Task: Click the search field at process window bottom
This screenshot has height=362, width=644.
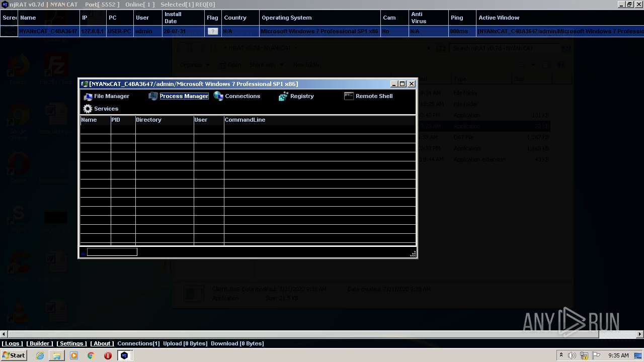Action: [112, 252]
